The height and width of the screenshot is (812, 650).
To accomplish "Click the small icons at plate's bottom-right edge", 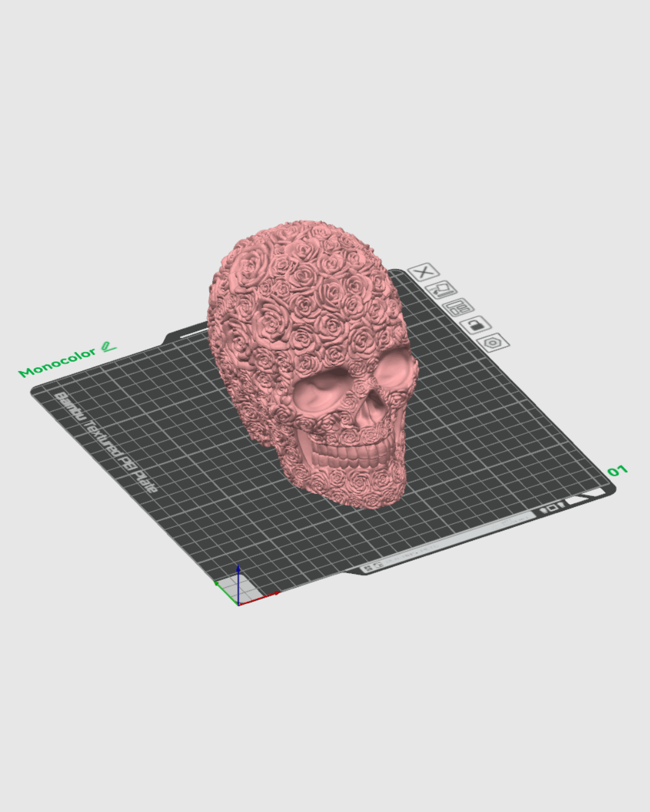I will (552, 508).
